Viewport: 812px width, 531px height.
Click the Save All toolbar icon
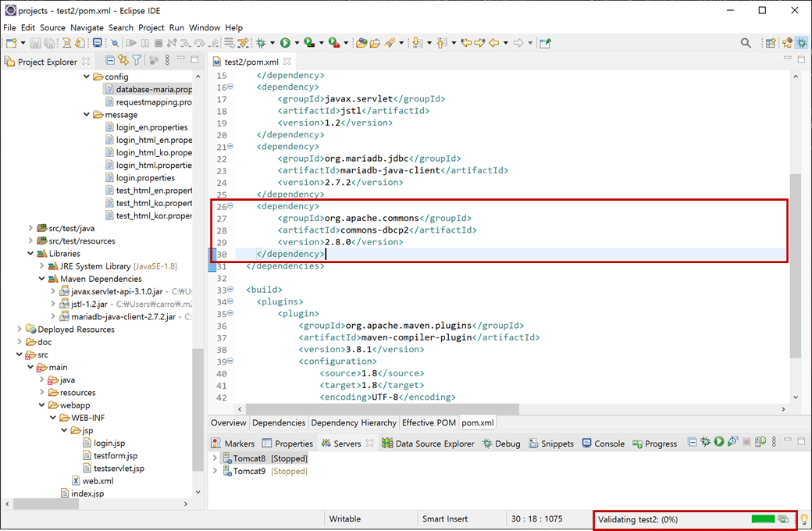(49, 43)
